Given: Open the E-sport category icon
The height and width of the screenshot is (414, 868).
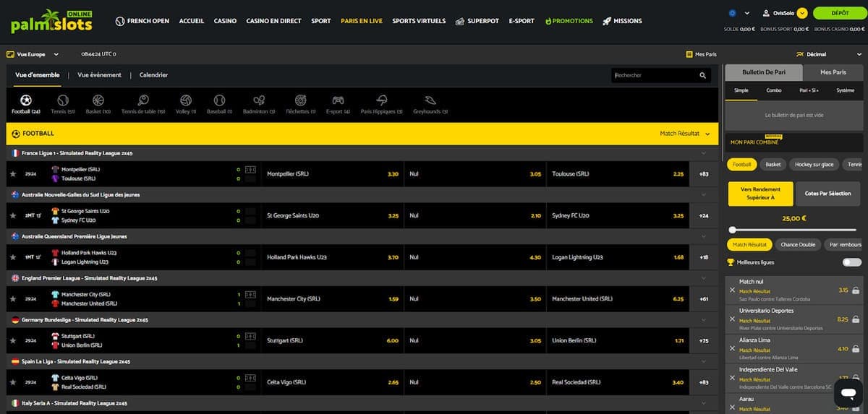Looking at the screenshot, I should click(338, 100).
